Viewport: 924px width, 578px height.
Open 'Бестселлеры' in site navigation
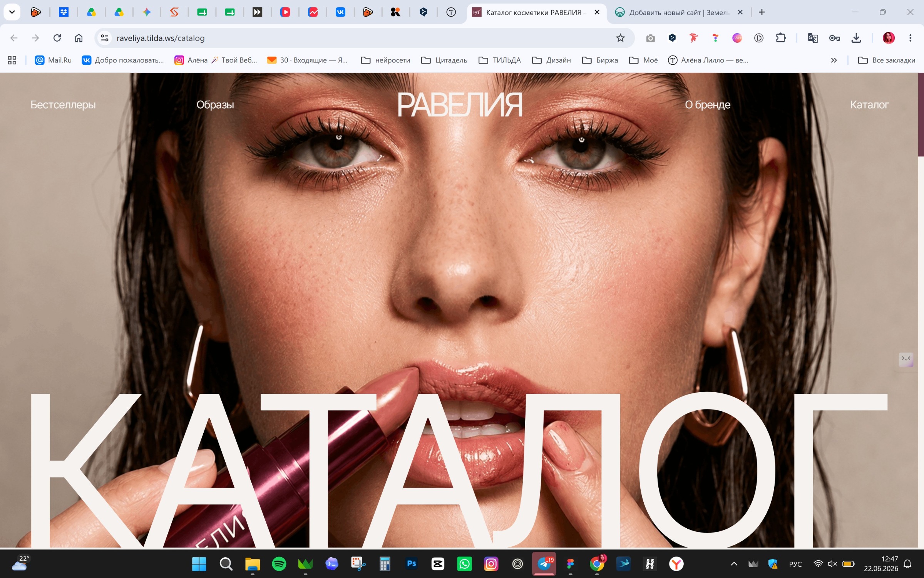pyautogui.click(x=63, y=104)
